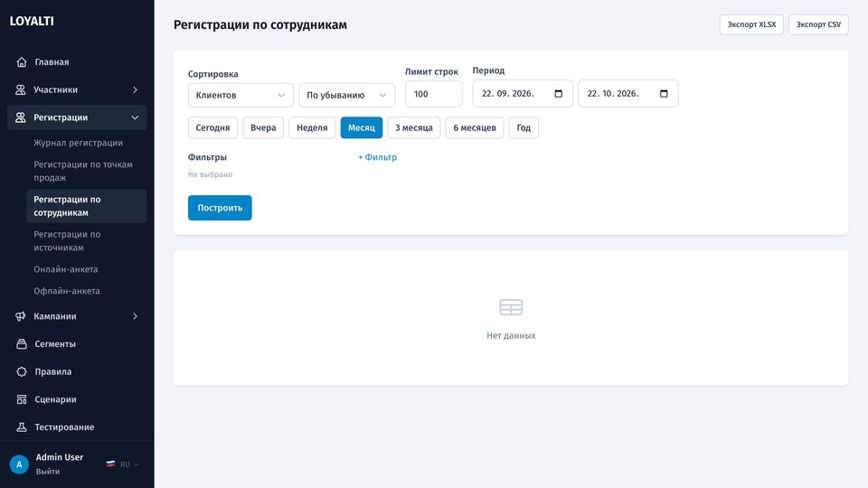Click the start date field 22.09.2026
Viewport: 868px width, 488px height.
coord(523,93)
